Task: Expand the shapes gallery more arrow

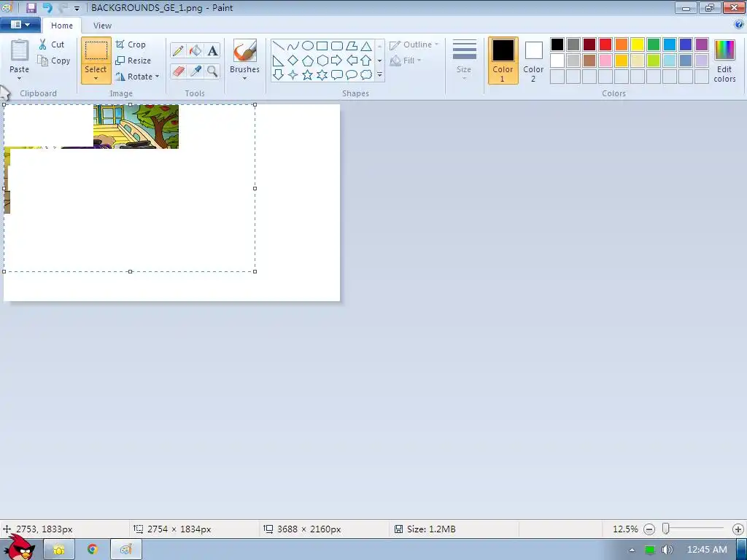Action: [379, 75]
